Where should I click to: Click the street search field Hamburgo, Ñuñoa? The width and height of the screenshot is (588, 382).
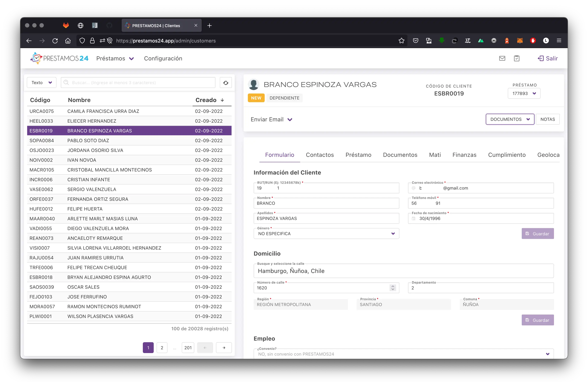404,271
